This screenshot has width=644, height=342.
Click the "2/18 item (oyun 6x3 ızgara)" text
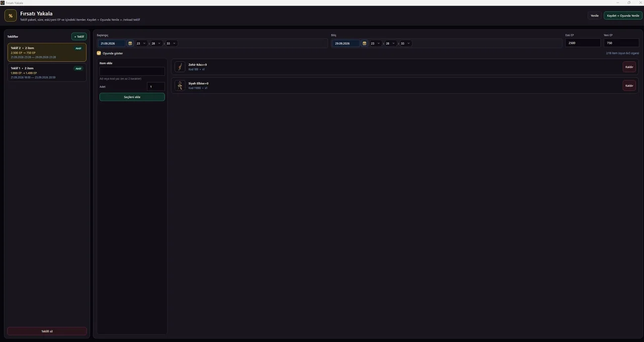point(622,53)
